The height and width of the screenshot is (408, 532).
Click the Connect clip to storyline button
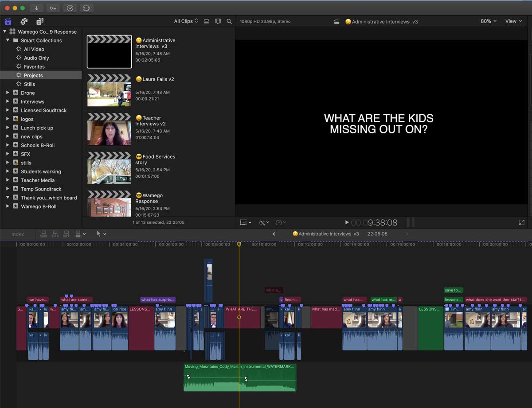click(x=44, y=234)
